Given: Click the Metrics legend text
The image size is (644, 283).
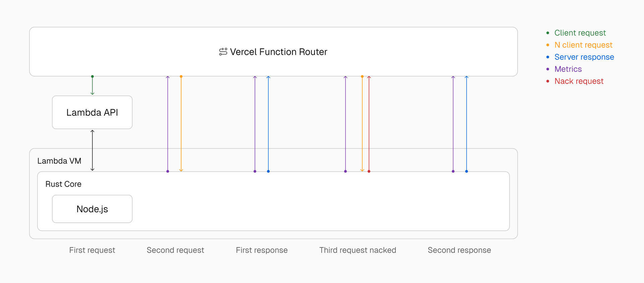Looking at the screenshot, I should coord(568,69).
